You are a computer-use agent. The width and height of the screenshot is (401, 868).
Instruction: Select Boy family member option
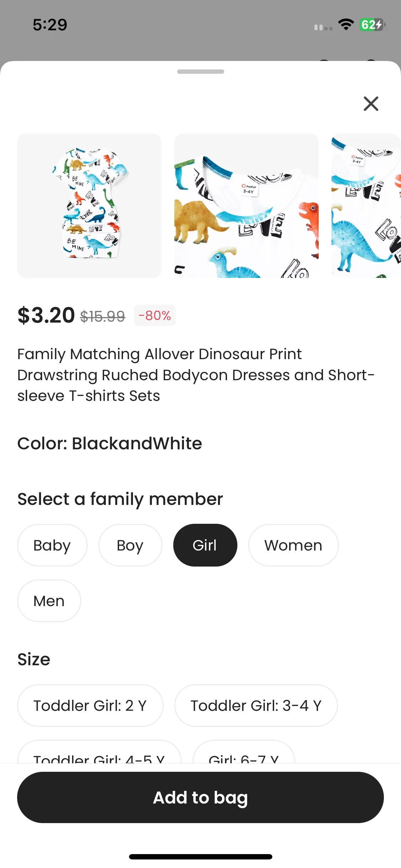tap(130, 545)
